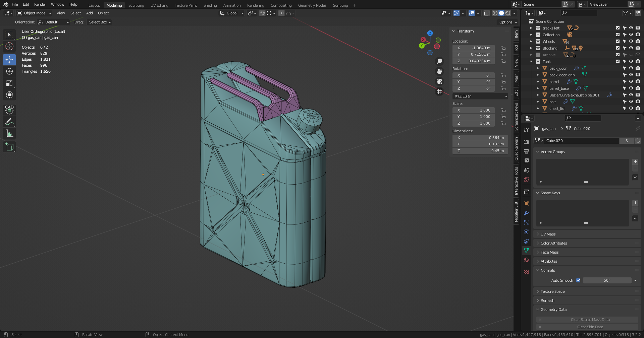644x338 pixels.
Task: Choose the Scale tool
Action: (9, 83)
